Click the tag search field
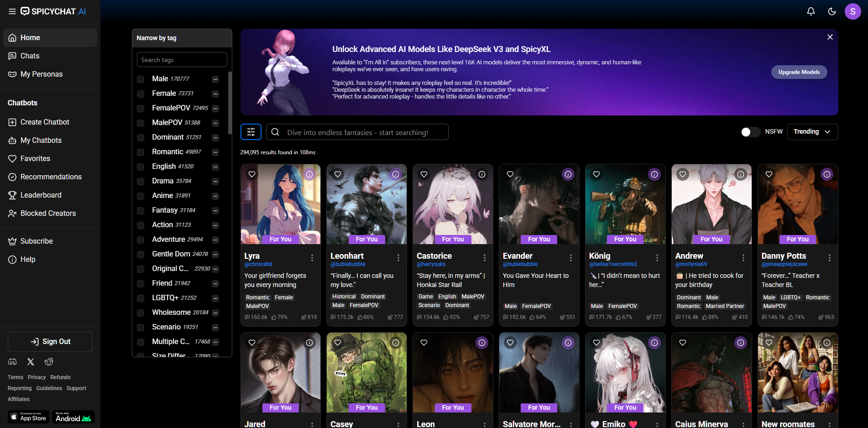This screenshot has width=868, height=428. coord(182,60)
